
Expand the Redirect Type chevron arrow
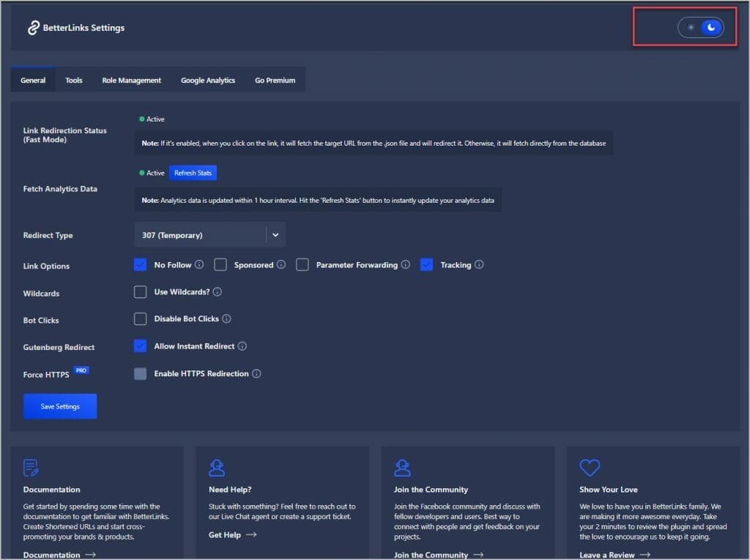275,235
